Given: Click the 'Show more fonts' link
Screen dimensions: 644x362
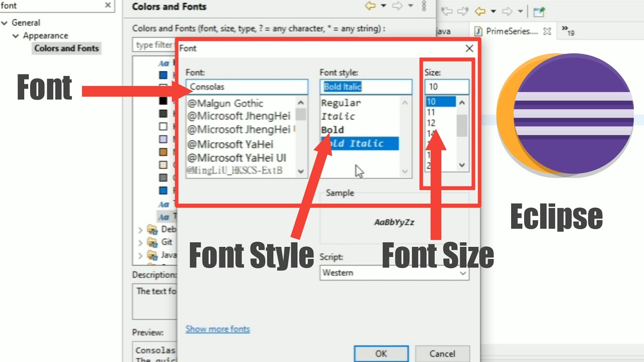Looking at the screenshot, I should click(x=218, y=329).
